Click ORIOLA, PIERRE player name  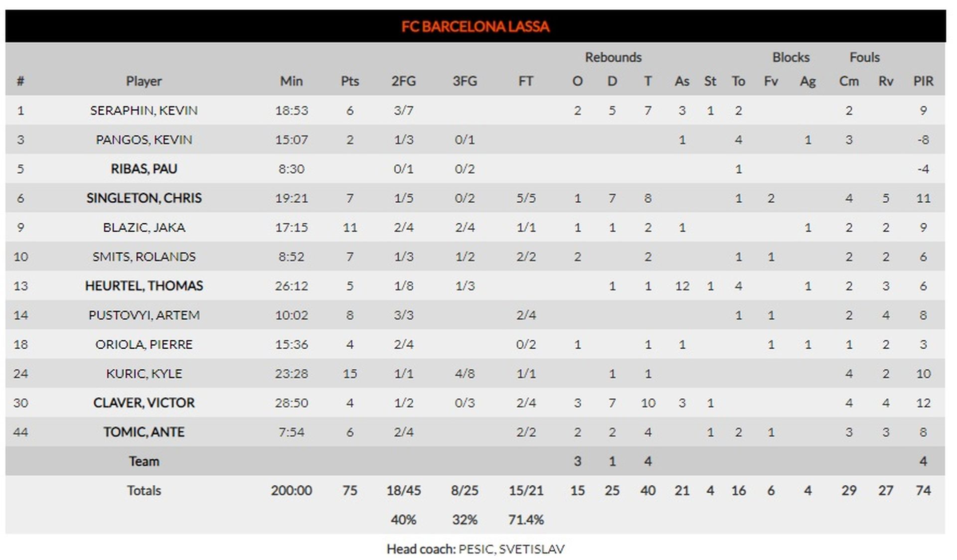click(x=144, y=344)
